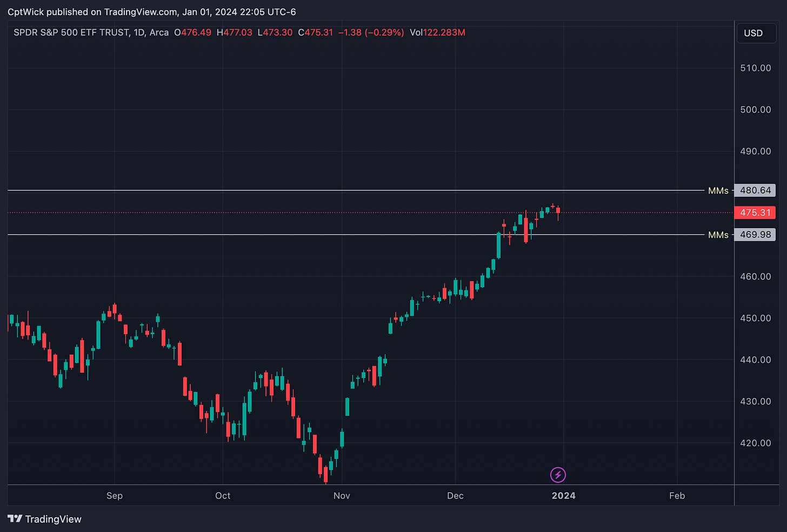Click the 1D interval text in legend

point(139,32)
